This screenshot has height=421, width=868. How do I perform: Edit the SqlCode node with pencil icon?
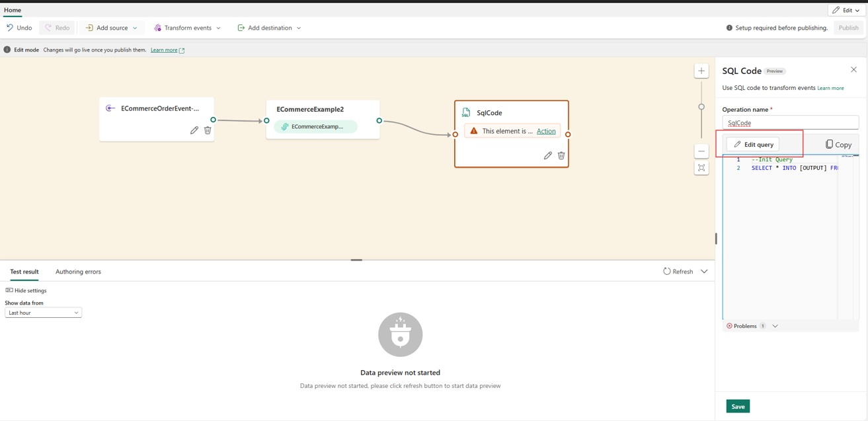pos(547,155)
